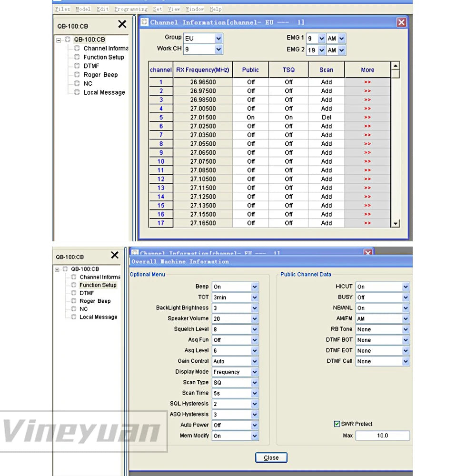Click the Roger Beep icon in top tree

[77, 75]
